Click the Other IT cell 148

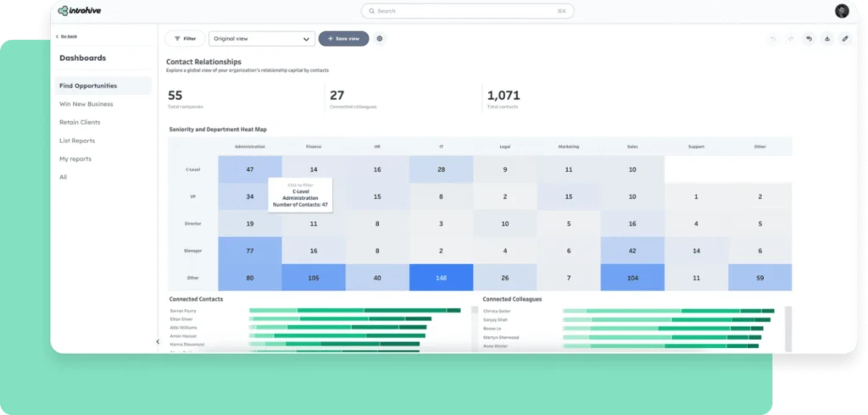(441, 278)
